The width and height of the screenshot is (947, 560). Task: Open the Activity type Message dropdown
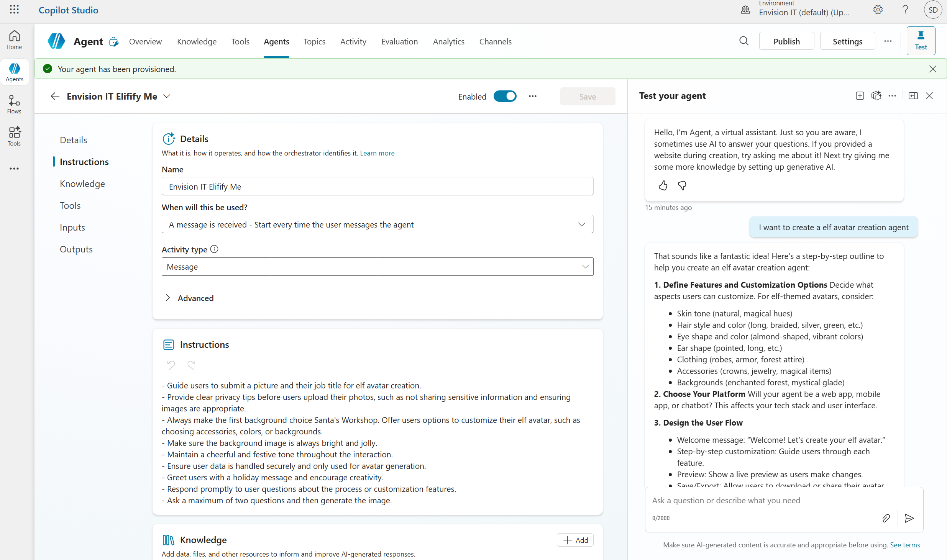(x=377, y=267)
